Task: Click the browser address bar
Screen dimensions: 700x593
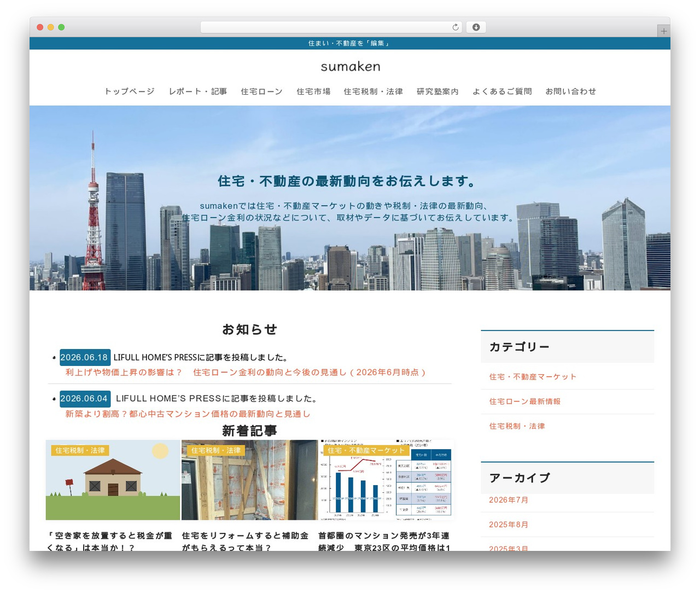Action: [331, 27]
